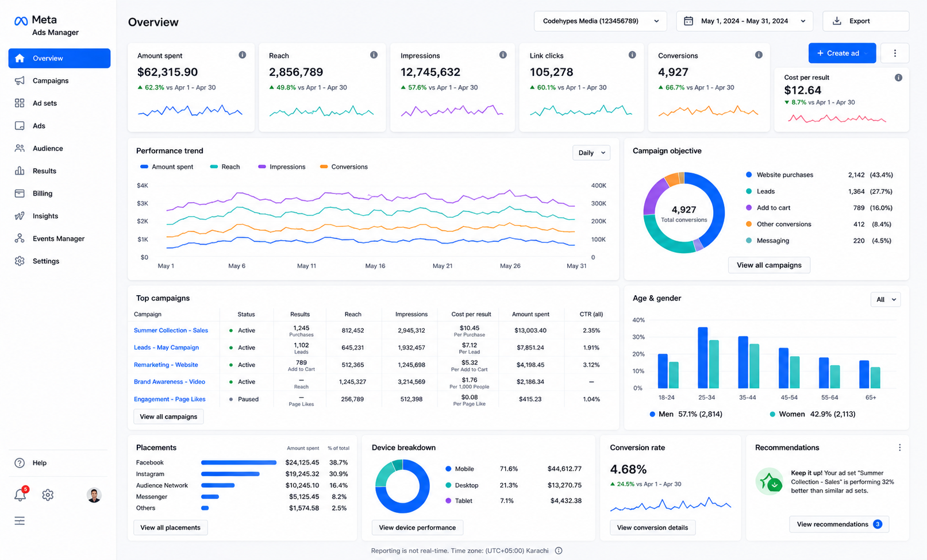The height and width of the screenshot is (560, 927).
Task: Open the Remarketing - Website campaign link
Action: tap(166, 365)
